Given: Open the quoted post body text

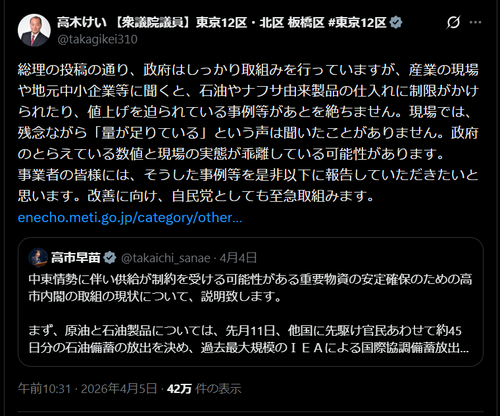Looking at the screenshot, I should tap(250, 313).
